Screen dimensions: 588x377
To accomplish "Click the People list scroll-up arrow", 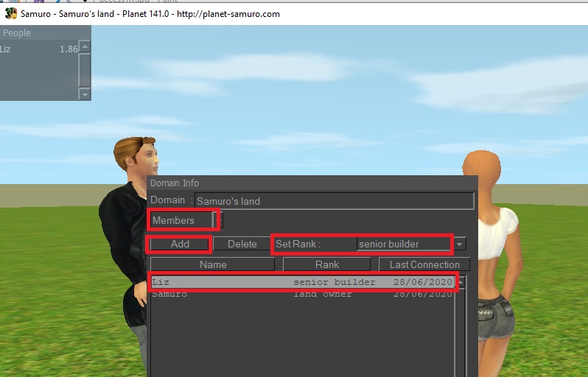I will point(85,47).
